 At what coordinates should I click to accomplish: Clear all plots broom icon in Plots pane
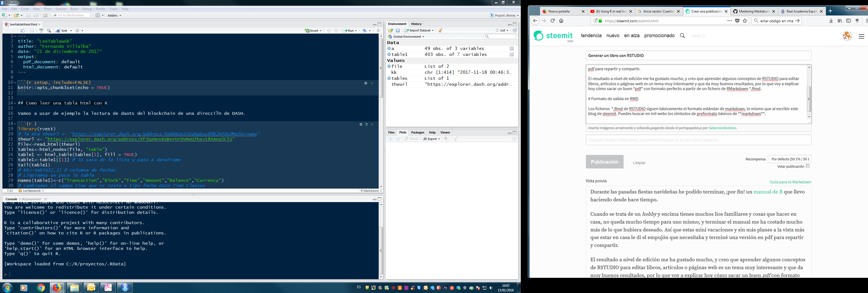tap(456, 139)
